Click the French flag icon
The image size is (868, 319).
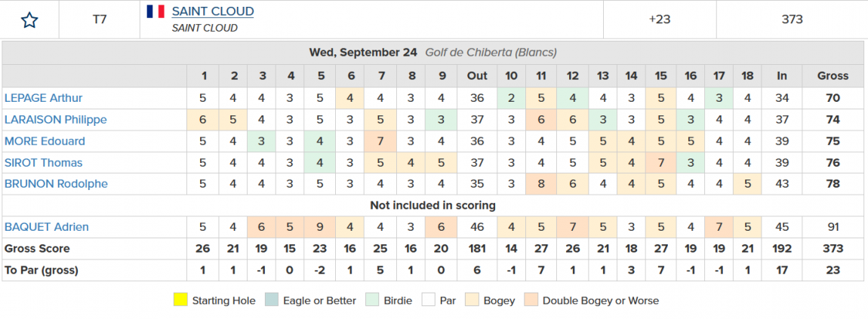(x=156, y=11)
